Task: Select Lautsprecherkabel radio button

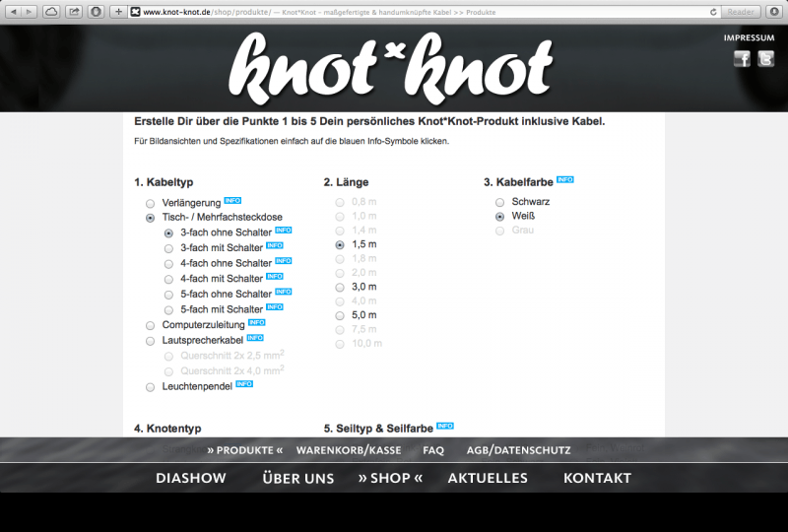Action: [151, 342]
